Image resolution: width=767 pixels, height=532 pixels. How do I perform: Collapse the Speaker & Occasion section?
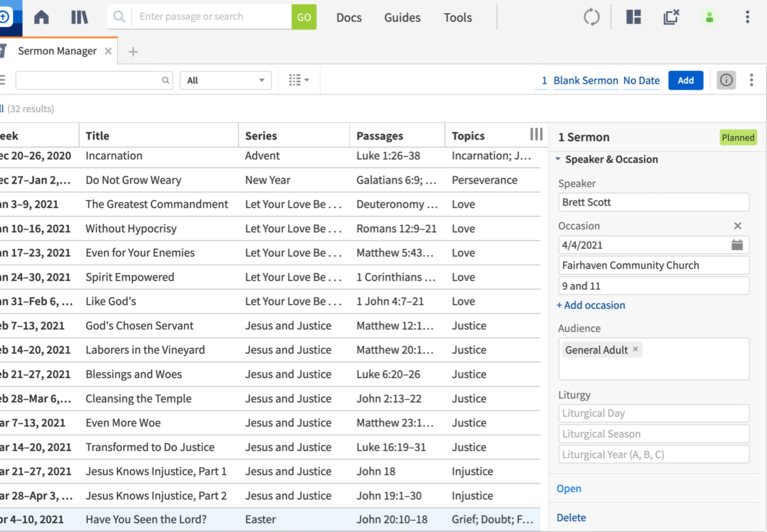(x=559, y=159)
